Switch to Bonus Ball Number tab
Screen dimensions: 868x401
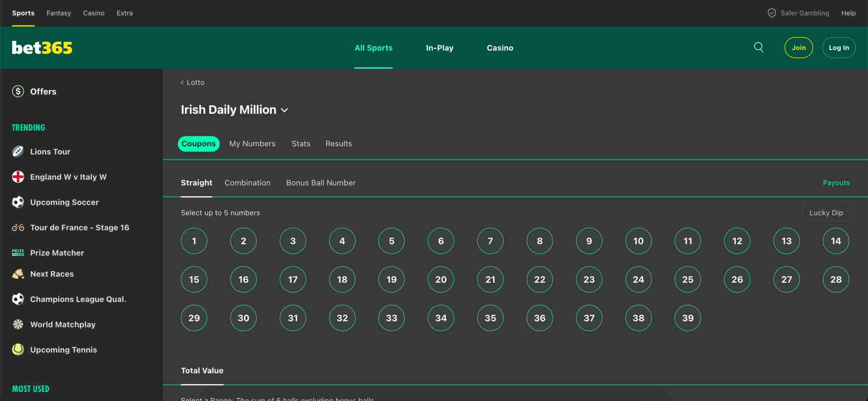[x=321, y=183]
